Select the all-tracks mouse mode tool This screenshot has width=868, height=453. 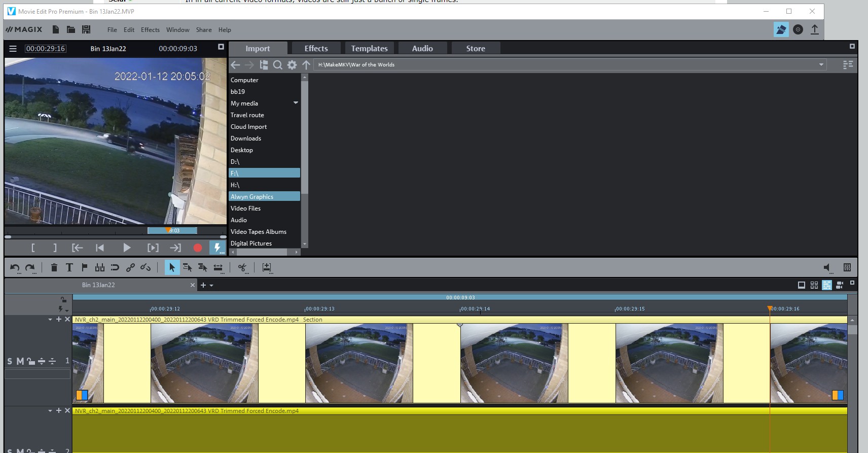click(203, 267)
